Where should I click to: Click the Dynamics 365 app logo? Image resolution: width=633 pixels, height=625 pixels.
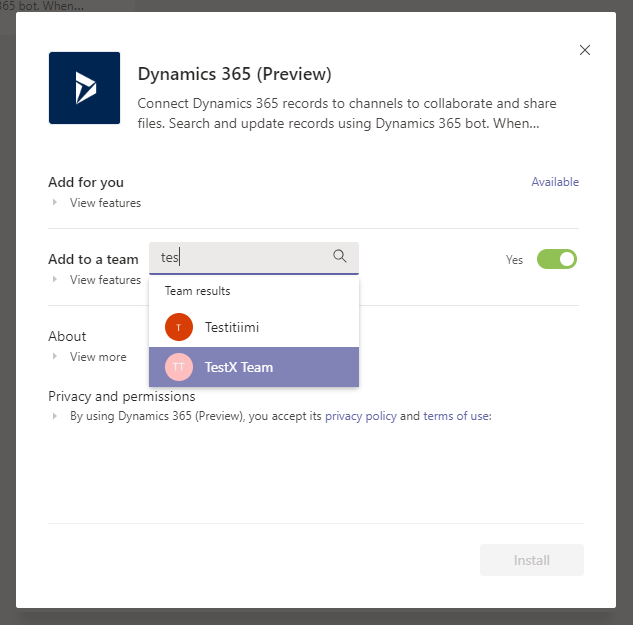pyautogui.click(x=84, y=88)
